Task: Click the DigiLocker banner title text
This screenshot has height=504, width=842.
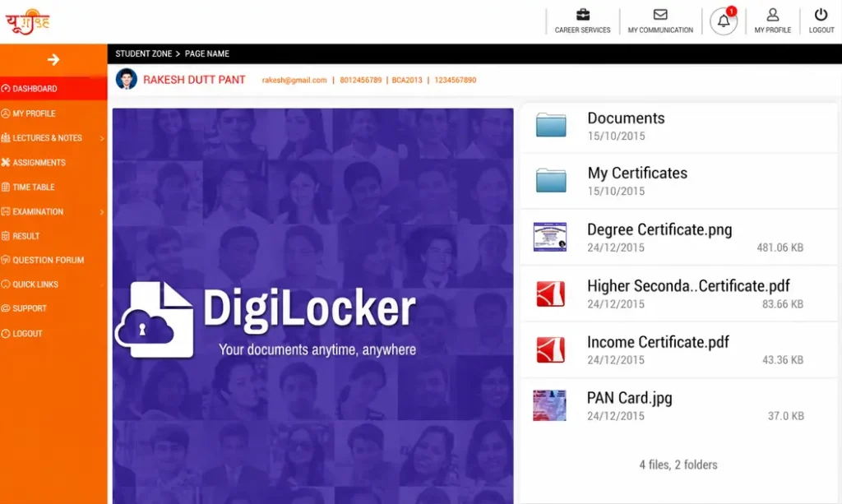Action: click(309, 308)
